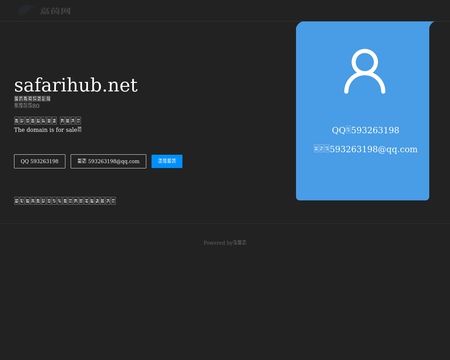The width and height of the screenshot is (450, 360).
Task: Click the user avatar icon in the blue card
Action: [365, 71]
